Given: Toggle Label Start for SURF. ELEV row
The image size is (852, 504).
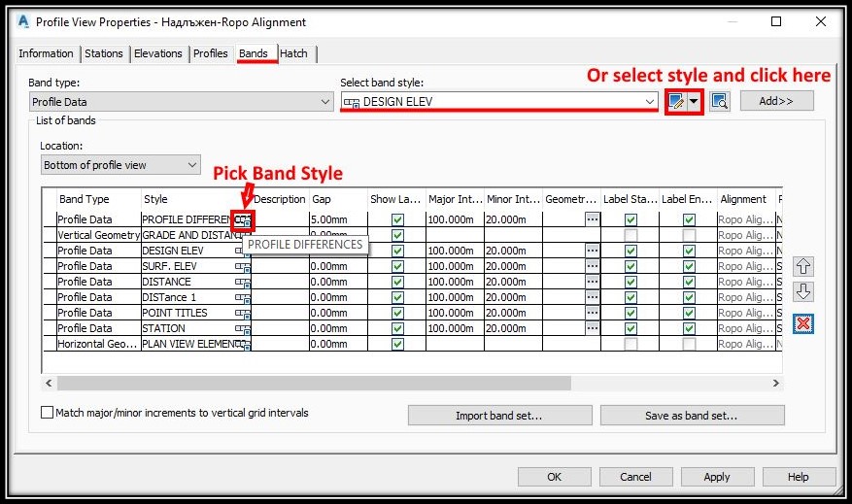Looking at the screenshot, I should click(630, 267).
